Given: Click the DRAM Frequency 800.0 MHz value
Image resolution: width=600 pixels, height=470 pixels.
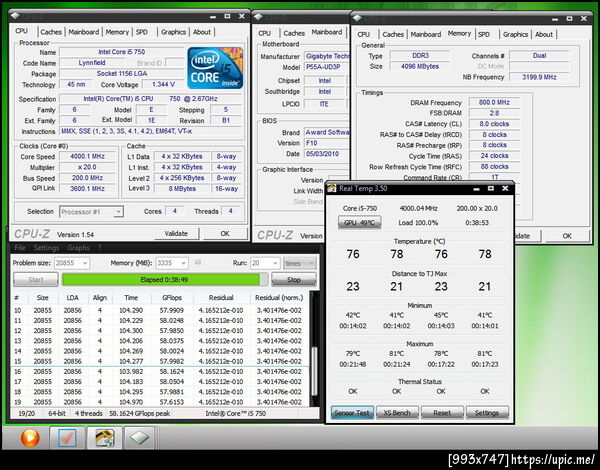Looking at the screenshot, I should pos(494,102).
